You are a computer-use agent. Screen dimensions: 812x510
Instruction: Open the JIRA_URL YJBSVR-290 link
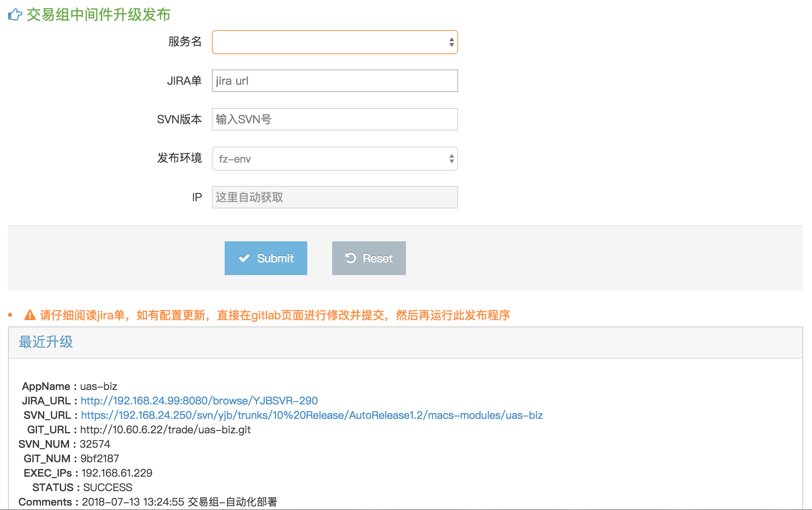199,401
